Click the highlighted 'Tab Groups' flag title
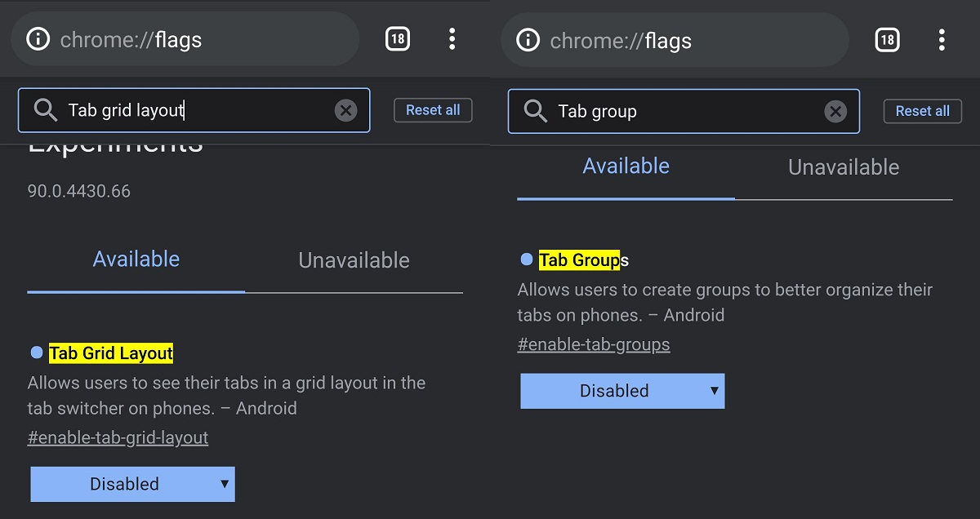 pyautogui.click(x=584, y=260)
